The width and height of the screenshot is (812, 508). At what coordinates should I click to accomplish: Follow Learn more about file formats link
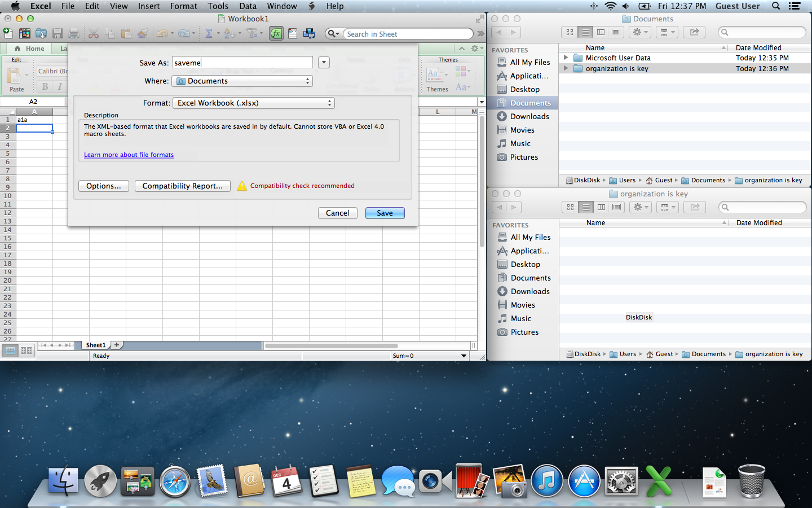tap(129, 155)
